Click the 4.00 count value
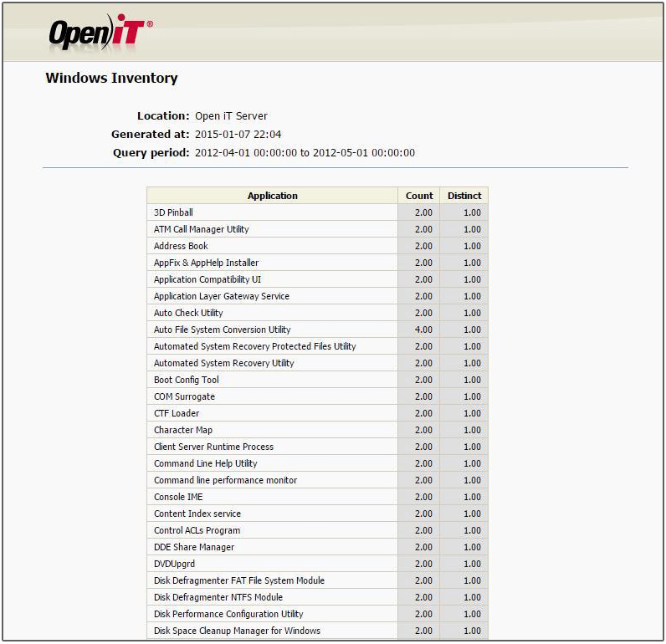The image size is (666, 644). point(423,330)
